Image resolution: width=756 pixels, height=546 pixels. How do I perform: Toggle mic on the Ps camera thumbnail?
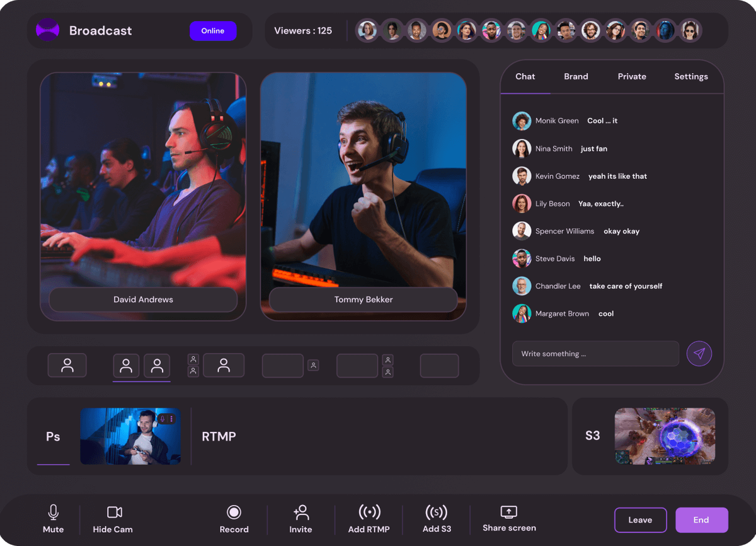point(163,419)
